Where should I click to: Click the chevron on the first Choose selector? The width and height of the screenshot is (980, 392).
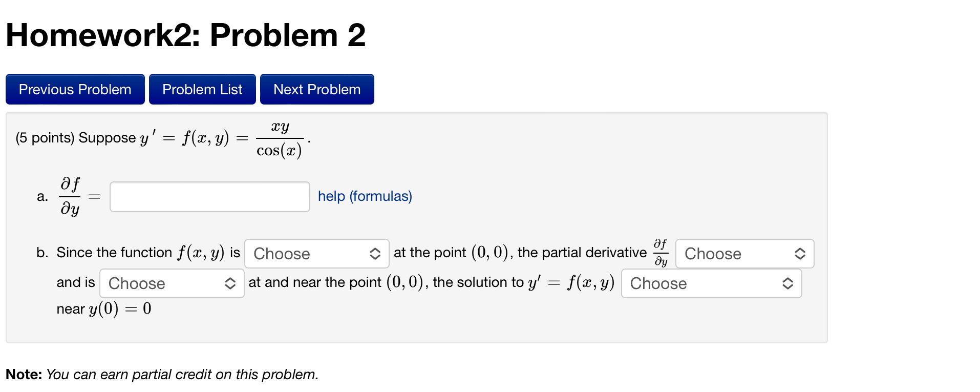(x=374, y=253)
